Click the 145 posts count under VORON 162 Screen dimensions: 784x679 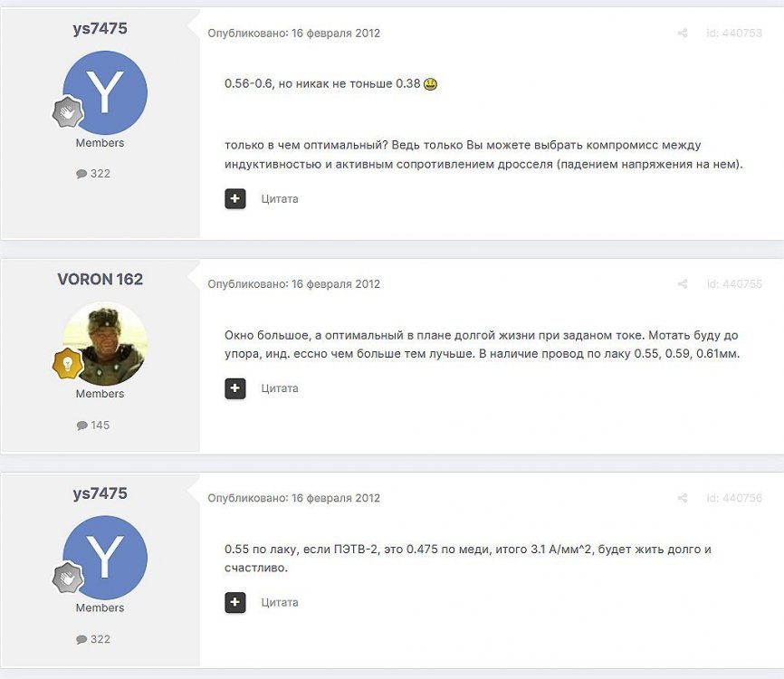tap(93, 425)
